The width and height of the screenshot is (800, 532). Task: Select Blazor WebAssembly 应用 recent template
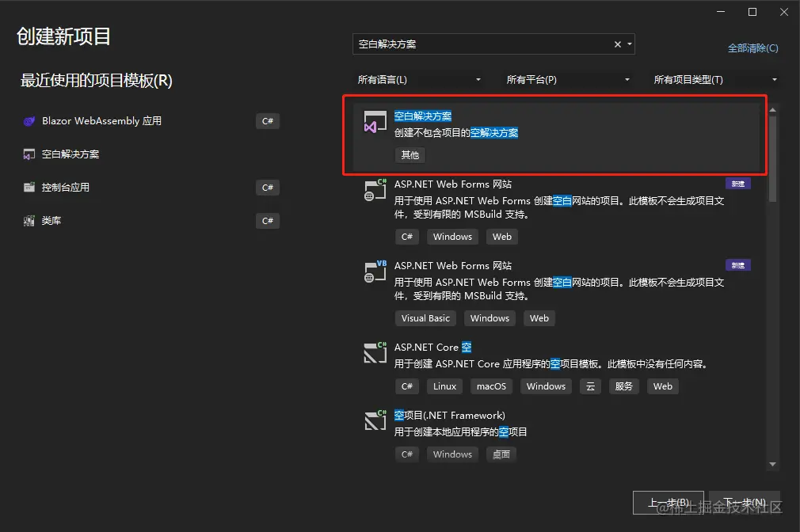(x=101, y=121)
